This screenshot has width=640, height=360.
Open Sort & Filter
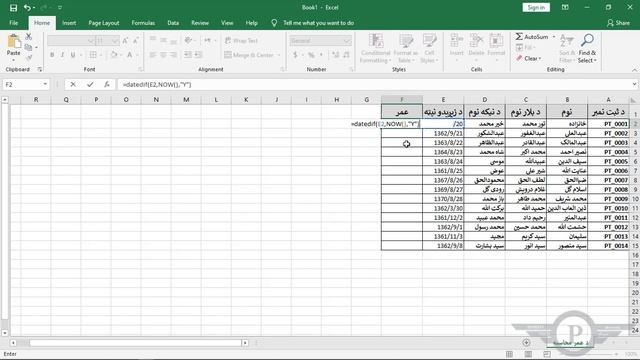(x=567, y=48)
